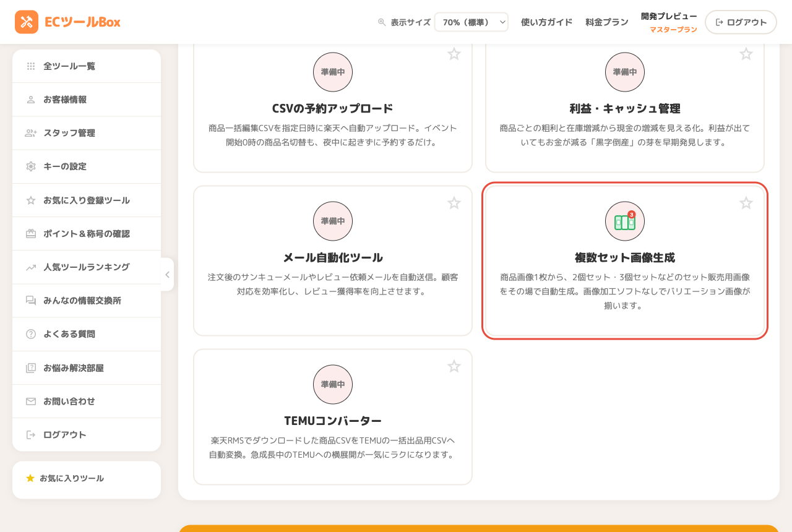Viewport: 792px width, 532px height.
Task: Toggle favorite star on 複数セット画像生成
Action: pos(746,203)
